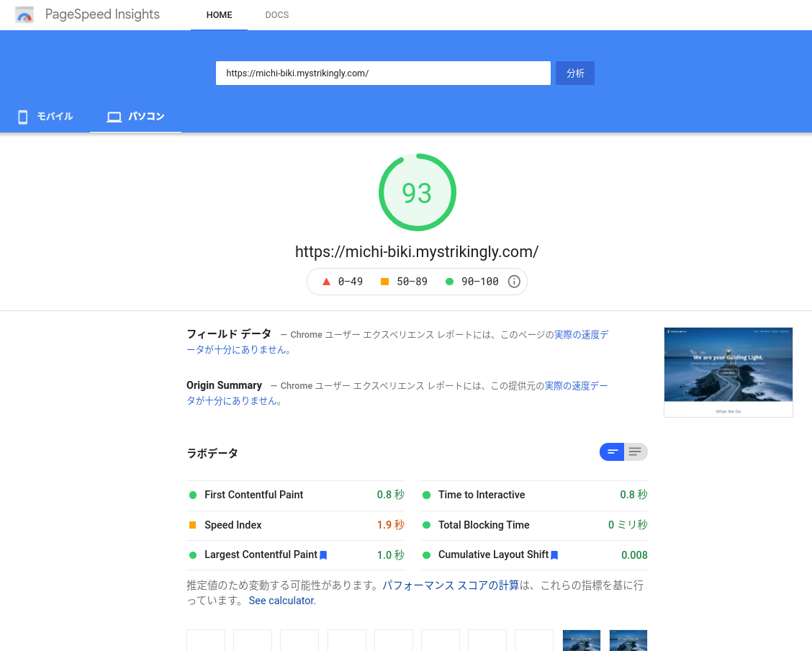Screen dimensions: 812x651
Task: Click the page URL heading below score
Action: [417, 252]
